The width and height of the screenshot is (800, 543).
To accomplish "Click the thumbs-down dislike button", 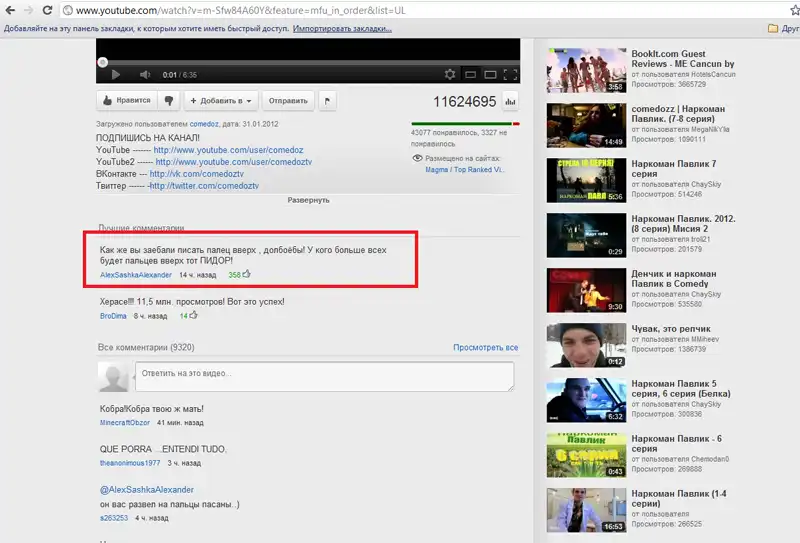I will 170,101.
